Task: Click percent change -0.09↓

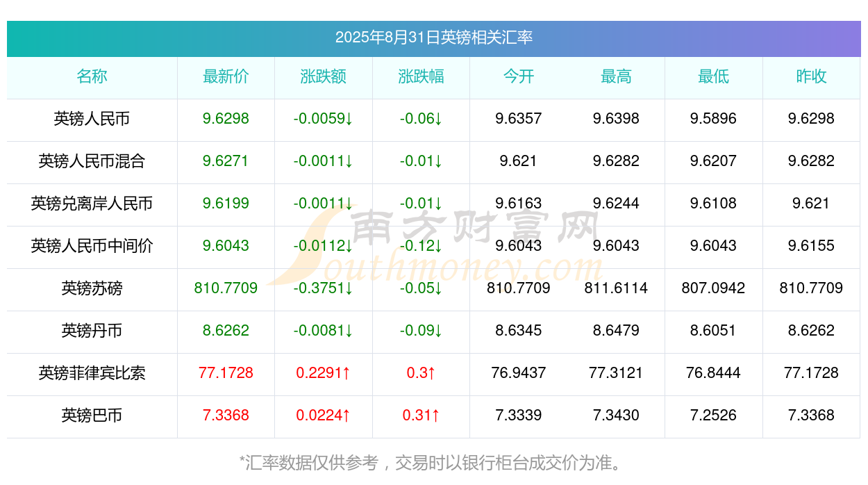Action: click(421, 331)
